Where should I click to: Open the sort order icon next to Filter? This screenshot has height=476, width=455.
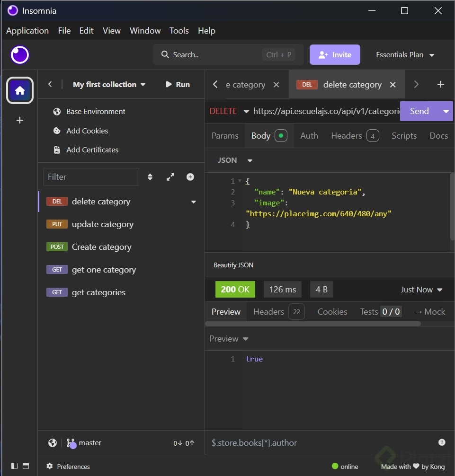[x=150, y=177]
